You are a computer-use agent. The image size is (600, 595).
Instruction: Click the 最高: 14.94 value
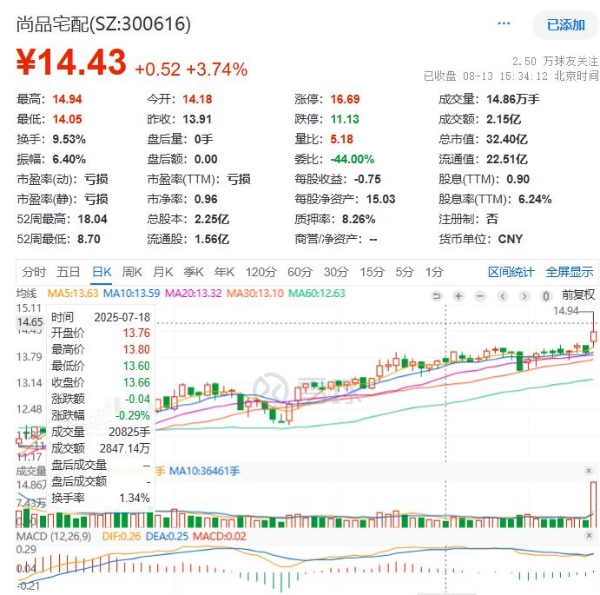67,99
